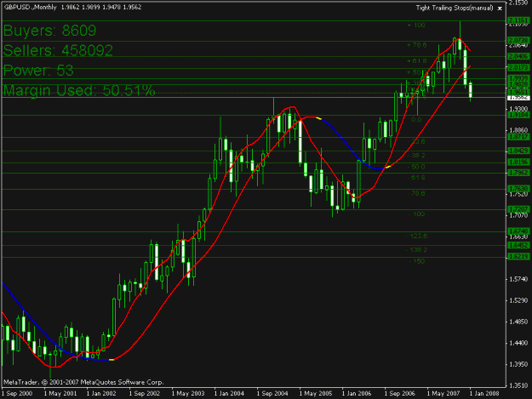Click the 'Sellers: 458092' readout
The image size is (532, 399).
click(58, 50)
